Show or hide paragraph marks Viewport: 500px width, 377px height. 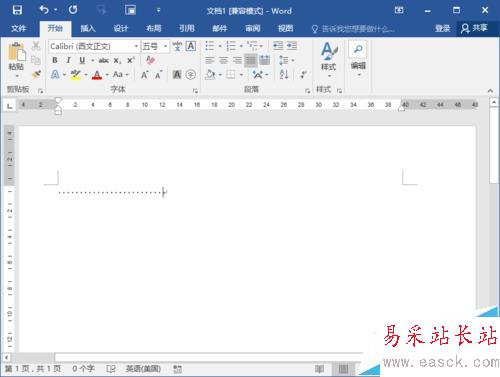[303, 74]
